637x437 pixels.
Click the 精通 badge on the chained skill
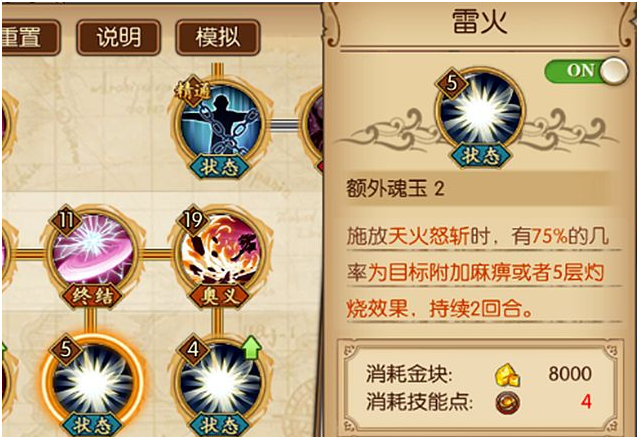tap(193, 92)
